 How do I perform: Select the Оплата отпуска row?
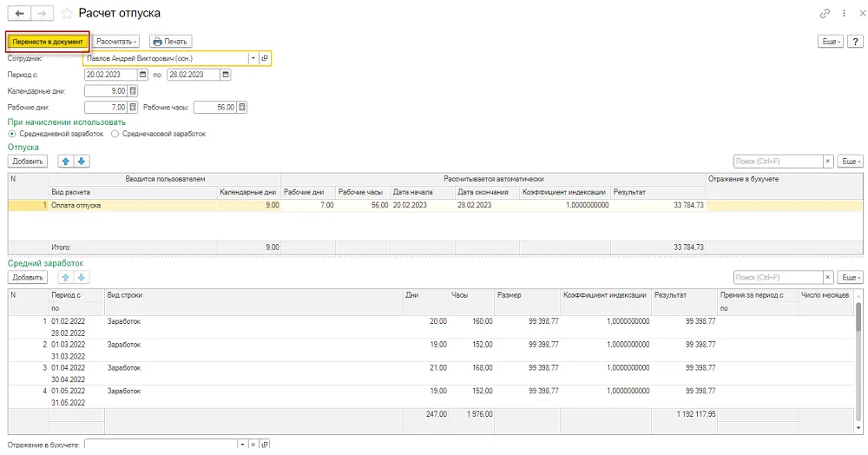pos(435,206)
